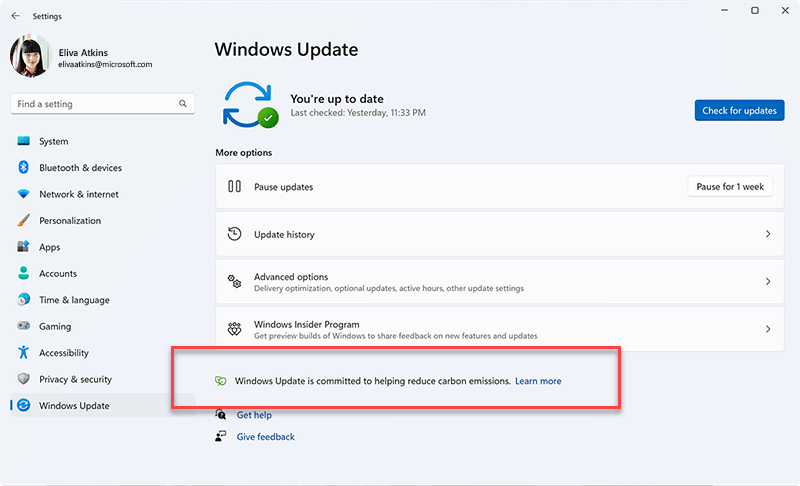The image size is (800, 486).
Task: Navigate to Accounts settings
Action: tap(103, 273)
